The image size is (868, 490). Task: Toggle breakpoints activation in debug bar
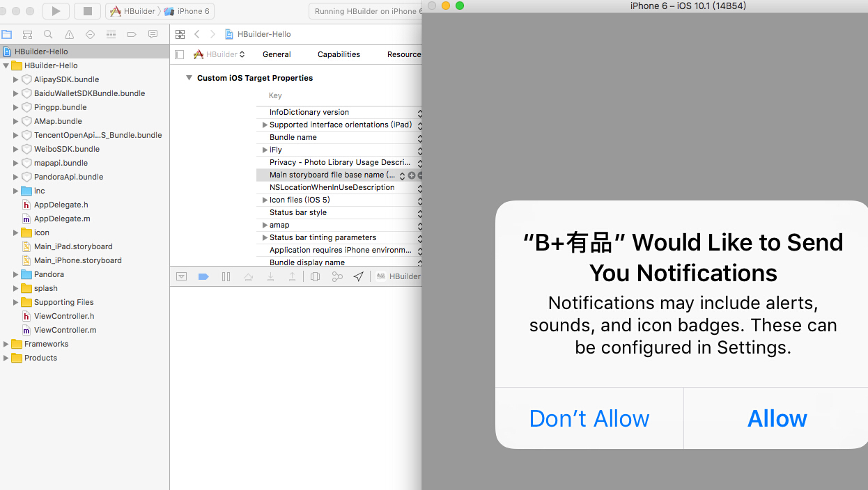pos(203,276)
